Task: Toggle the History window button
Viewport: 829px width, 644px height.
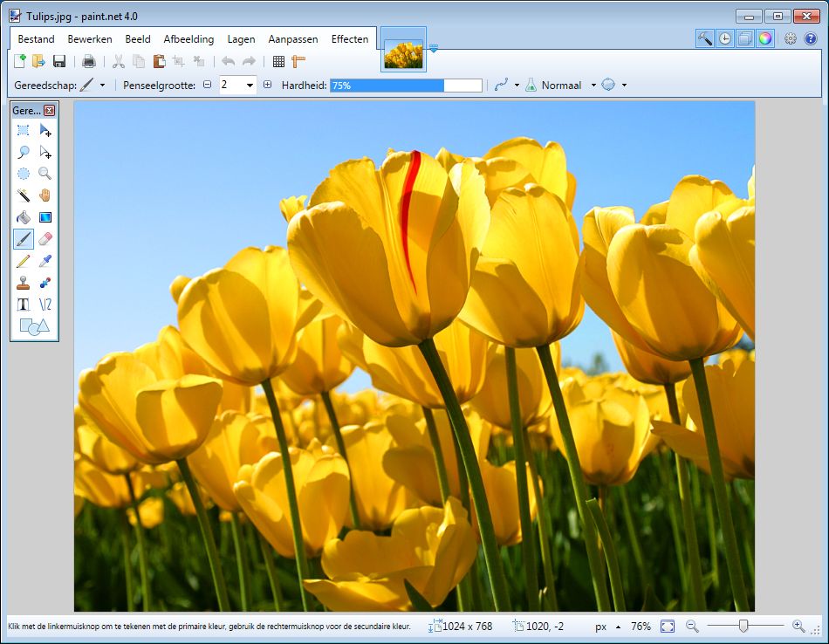Action: pos(724,38)
